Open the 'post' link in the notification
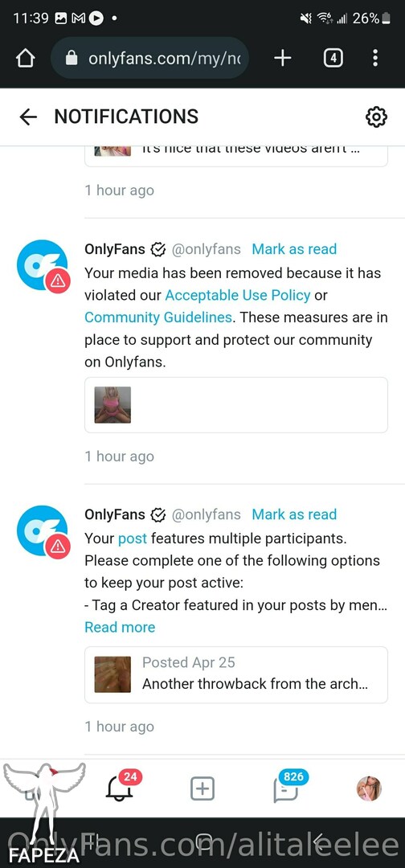 (133, 538)
